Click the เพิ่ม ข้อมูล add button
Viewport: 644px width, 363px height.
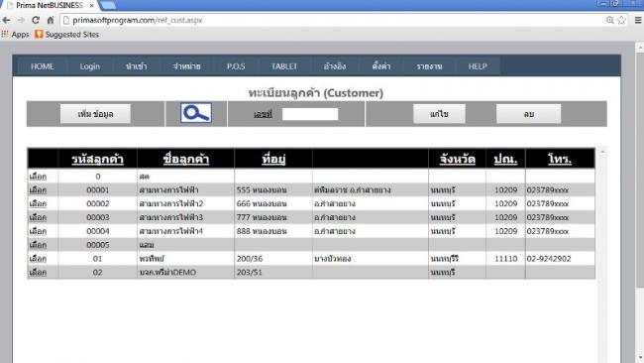point(95,114)
